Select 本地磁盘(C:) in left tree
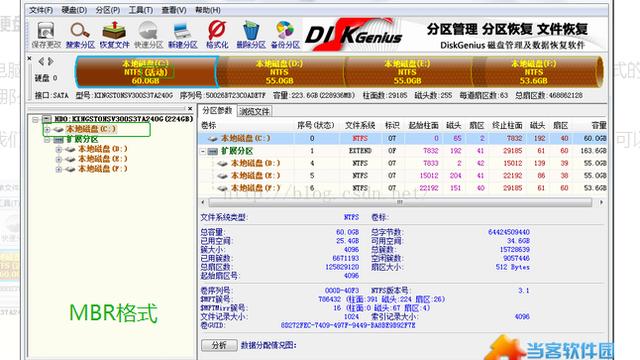This screenshot has width=640, height=360. pyautogui.click(x=91, y=129)
